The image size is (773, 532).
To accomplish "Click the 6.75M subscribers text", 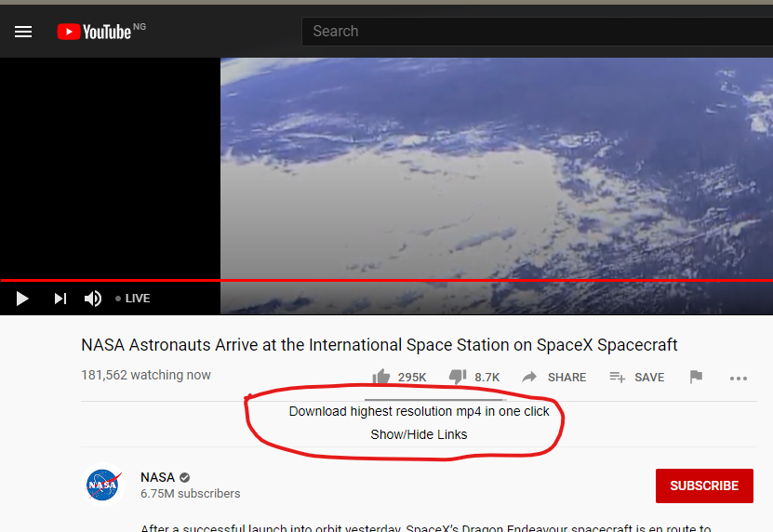I will [x=191, y=494].
